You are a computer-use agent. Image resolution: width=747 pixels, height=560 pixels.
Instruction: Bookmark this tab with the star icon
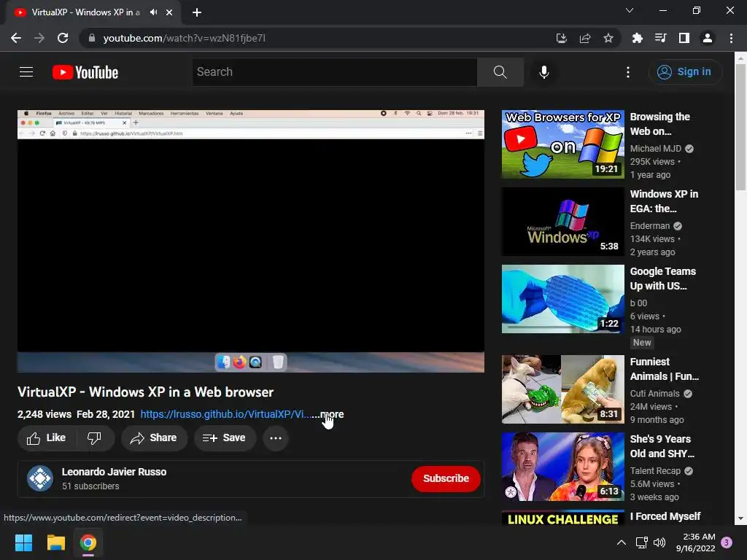tap(608, 38)
